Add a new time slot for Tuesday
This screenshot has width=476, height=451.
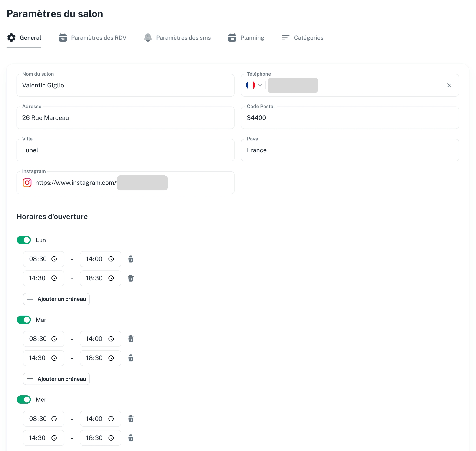[56, 379]
